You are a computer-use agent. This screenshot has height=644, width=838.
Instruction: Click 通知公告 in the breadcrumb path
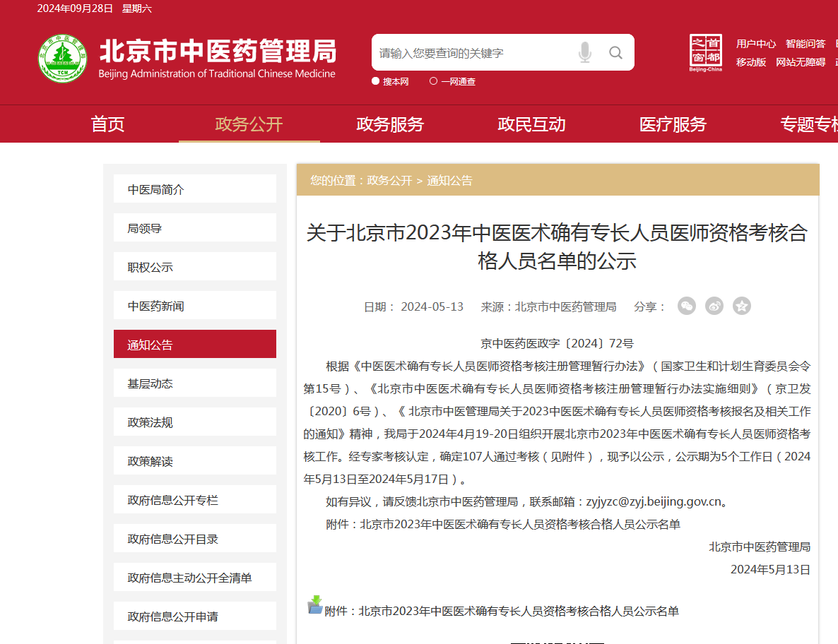449,180
